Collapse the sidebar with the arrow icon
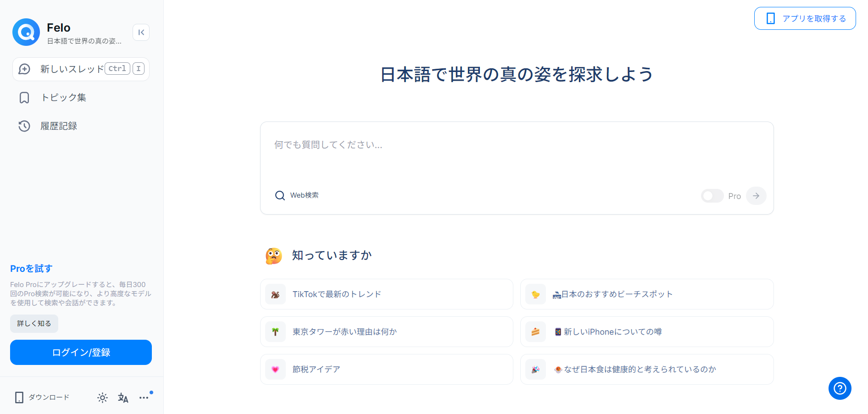The height and width of the screenshot is (414, 868). (x=141, y=32)
